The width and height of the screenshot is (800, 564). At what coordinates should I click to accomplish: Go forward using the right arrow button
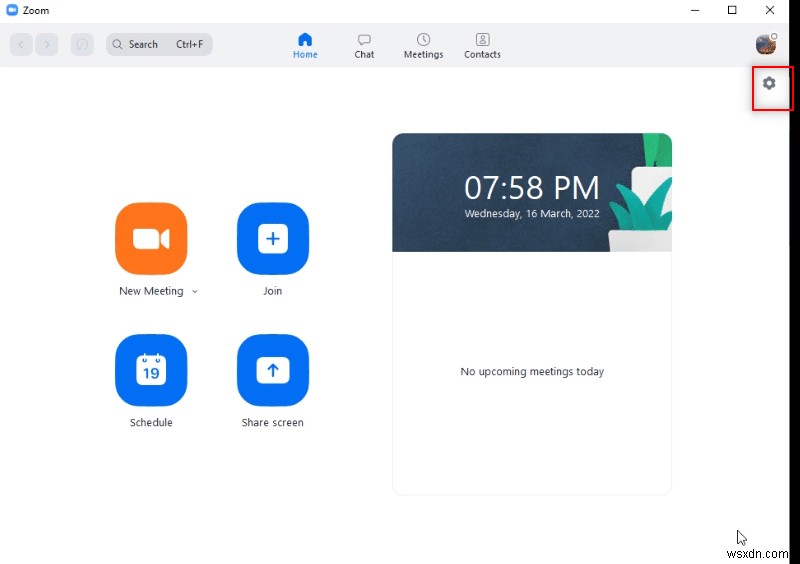pyautogui.click(x=48, y=44)
